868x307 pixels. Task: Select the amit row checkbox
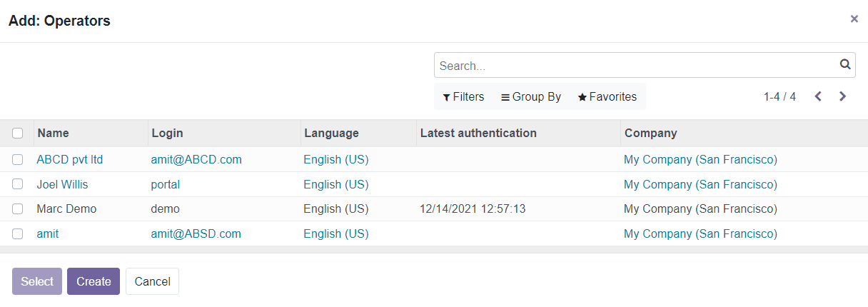click(18, 233)
